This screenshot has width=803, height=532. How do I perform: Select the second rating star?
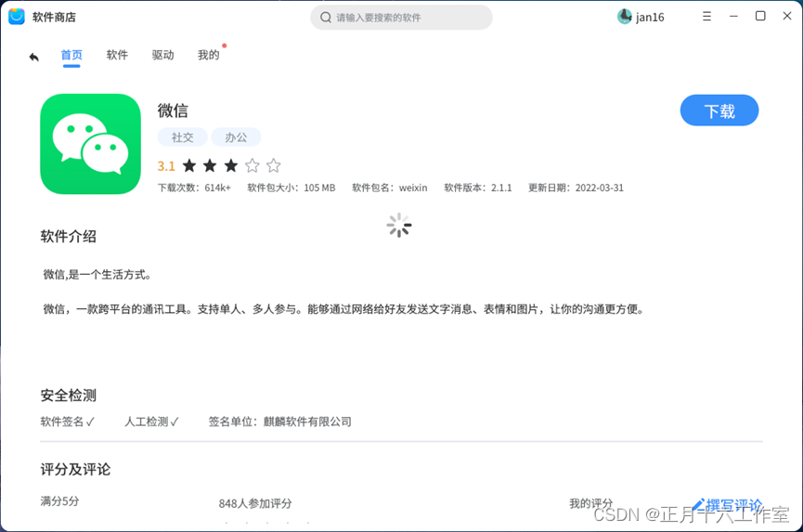[210, 165]
